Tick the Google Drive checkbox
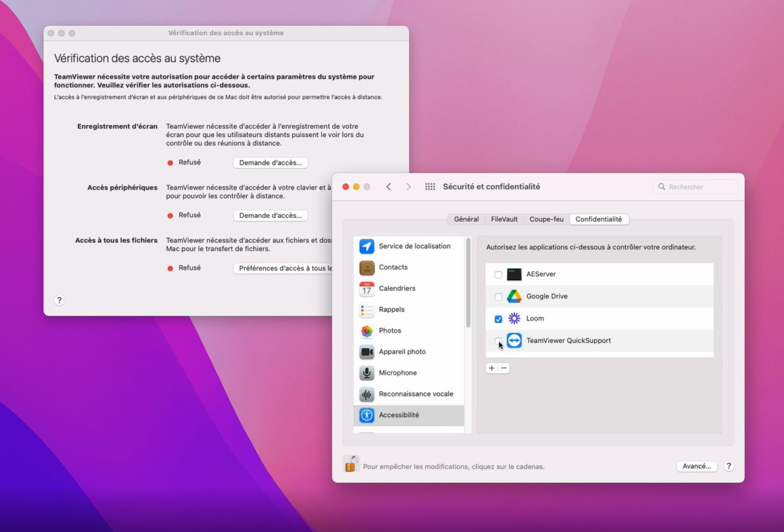 (x=498, y=297)
